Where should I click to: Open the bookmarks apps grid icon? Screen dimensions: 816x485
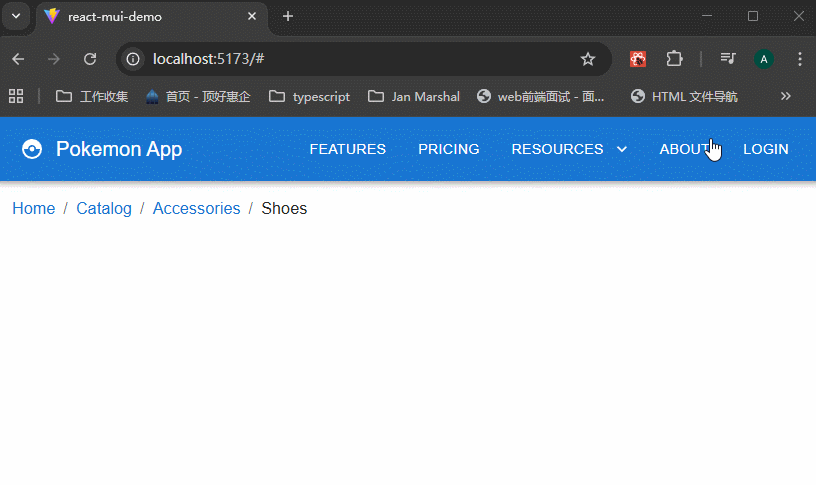click(x=16, y=97)
